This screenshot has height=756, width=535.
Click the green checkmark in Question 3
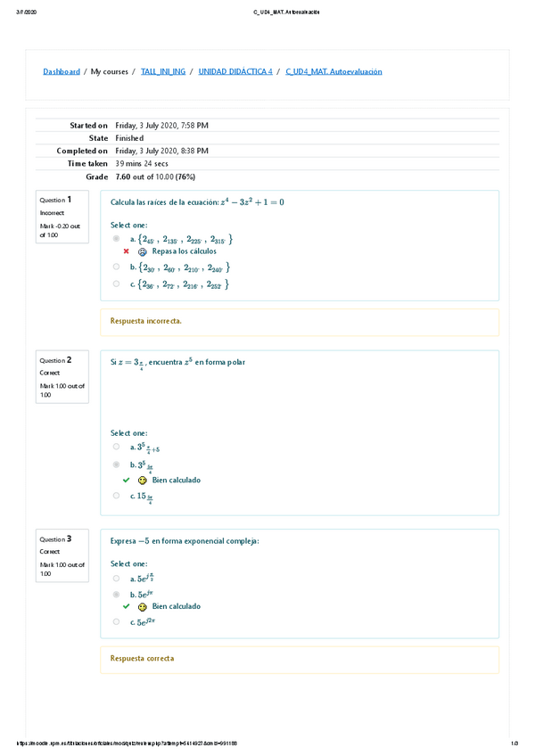pyautogui.click(x=127, y=606)
